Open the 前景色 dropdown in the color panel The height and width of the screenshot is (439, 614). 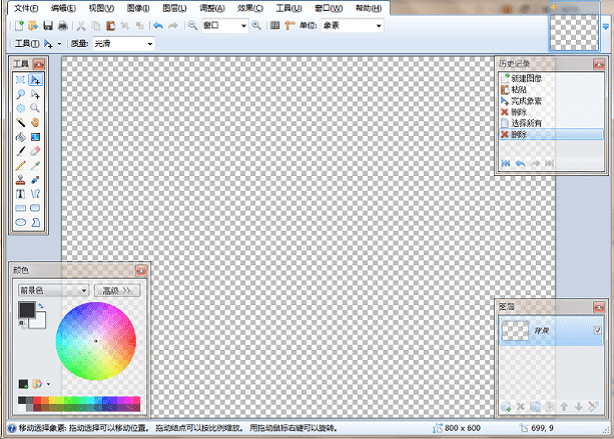click(x=84, y=290)
